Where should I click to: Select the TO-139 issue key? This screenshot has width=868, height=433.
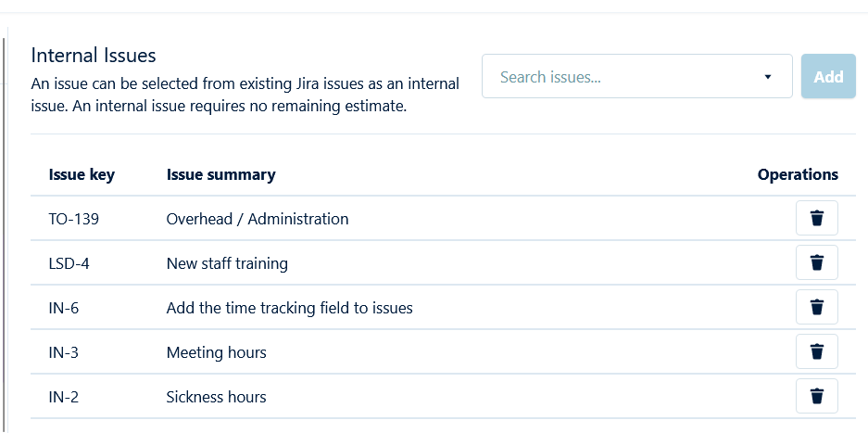(74, 220)
